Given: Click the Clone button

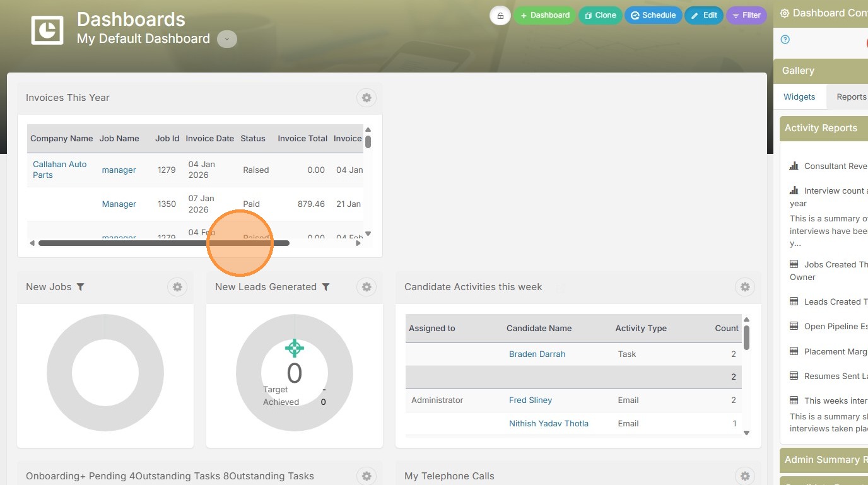Looking at the screenshot, I should pos(601,15).
